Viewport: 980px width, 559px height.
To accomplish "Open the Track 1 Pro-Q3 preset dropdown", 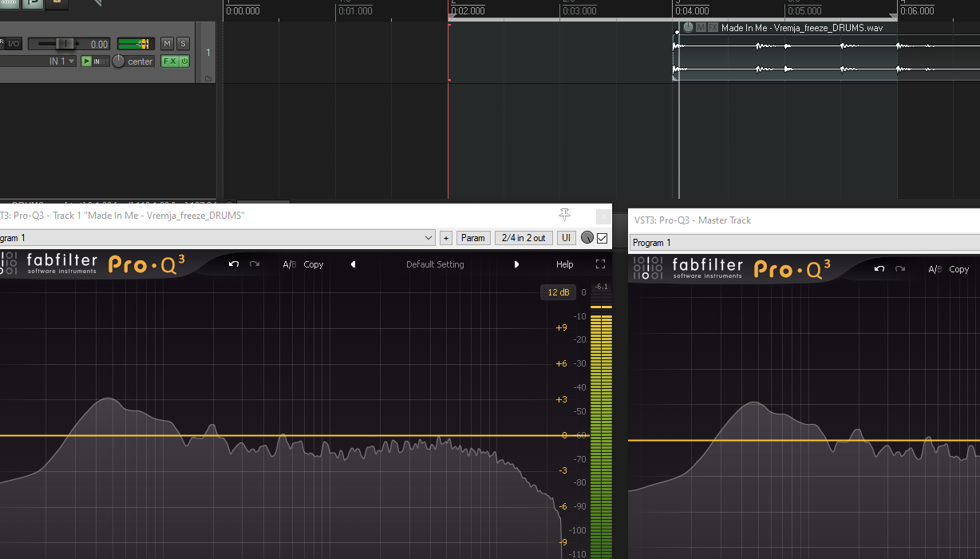I will pos(217,238).
